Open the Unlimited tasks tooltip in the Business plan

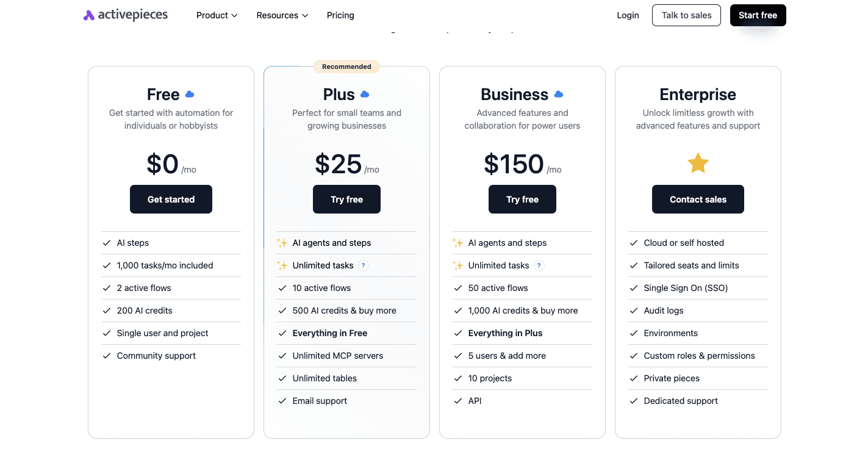(x=539, y=265)
